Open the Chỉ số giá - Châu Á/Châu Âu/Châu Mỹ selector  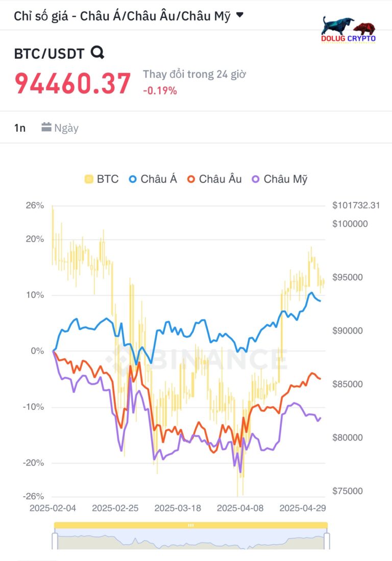click(x=129, y=16)
